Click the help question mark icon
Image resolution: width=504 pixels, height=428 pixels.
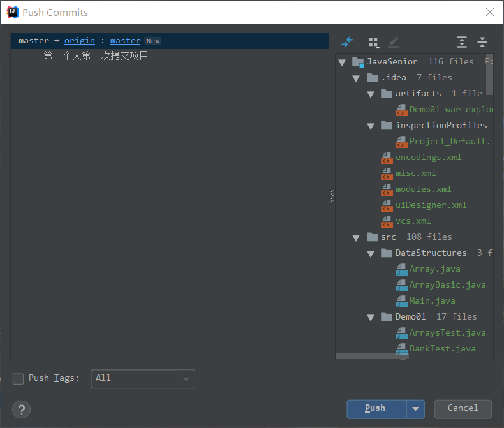(x=21, y=409)
